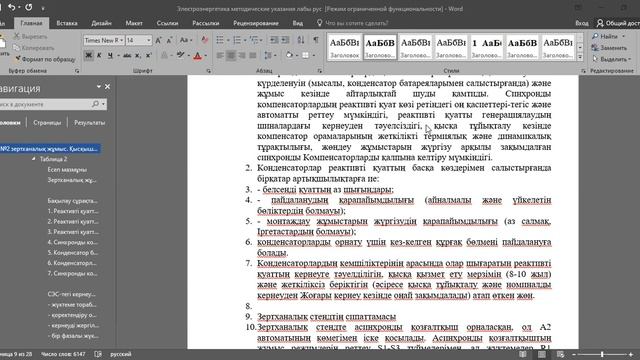Increase font size with the larger A icon
Screen dimensions: 640x360
coord(158,40)
